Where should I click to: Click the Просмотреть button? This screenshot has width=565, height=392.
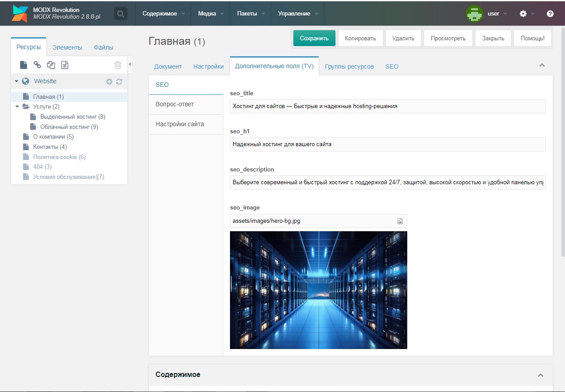(448, 38)
